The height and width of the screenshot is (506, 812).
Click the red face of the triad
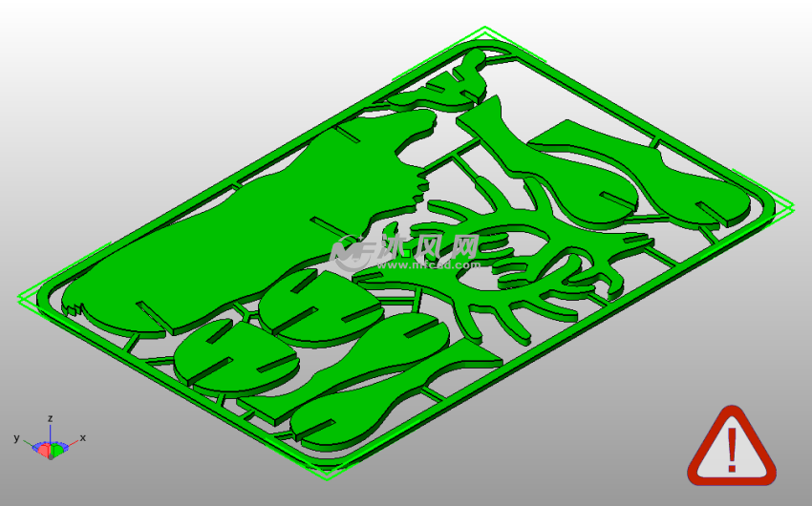tap(41, 449)
